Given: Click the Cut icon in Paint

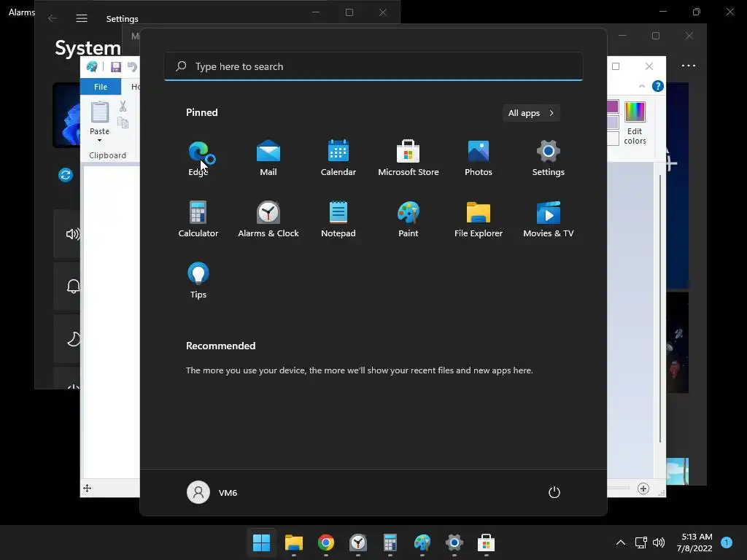Looking at the screenshot, I should 123,106.
